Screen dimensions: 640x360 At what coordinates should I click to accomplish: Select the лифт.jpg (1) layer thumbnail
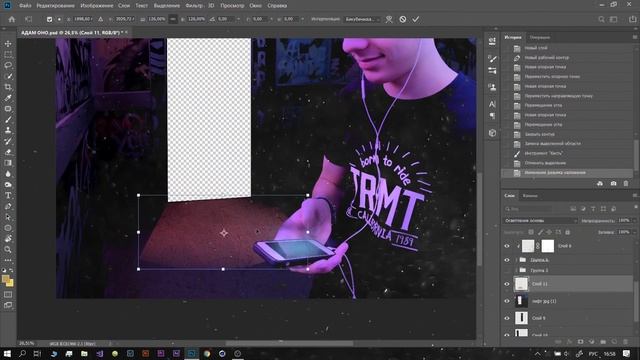[521, 301]
